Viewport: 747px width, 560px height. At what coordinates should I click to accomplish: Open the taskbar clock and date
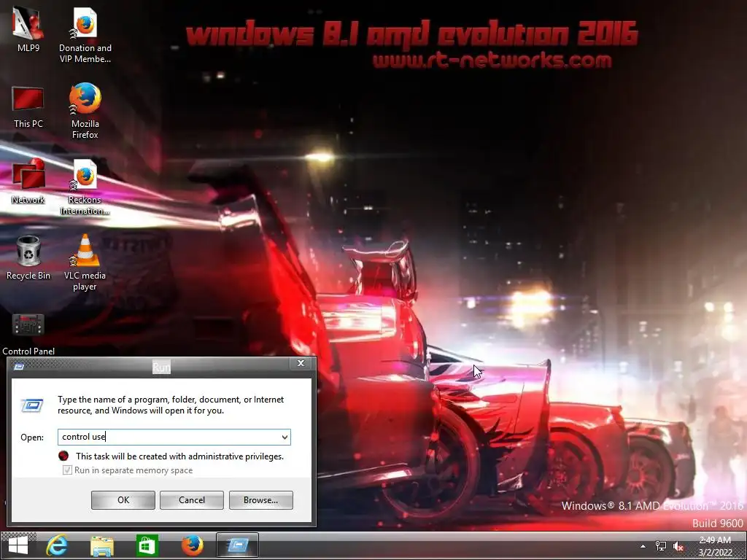(x=715, y=546)
